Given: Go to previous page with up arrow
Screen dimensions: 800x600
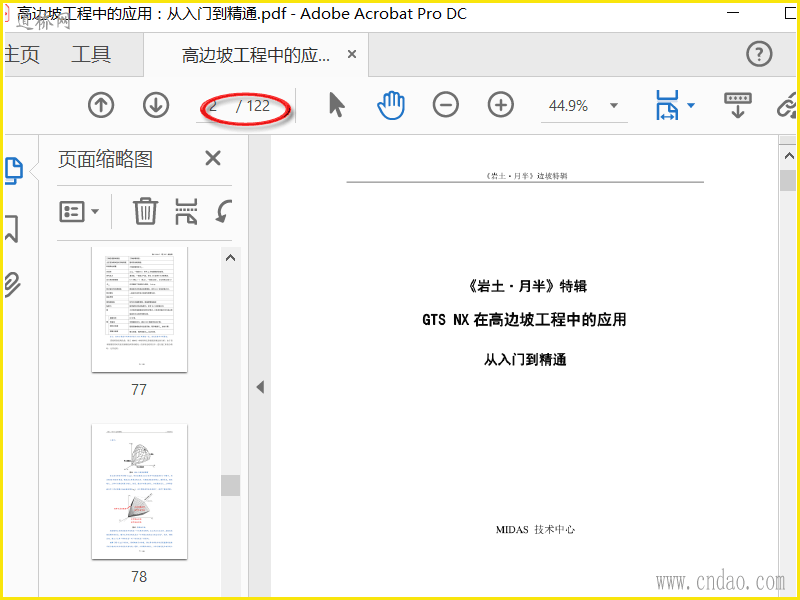Looking at the screenshot, I should [x=101, y=106].
